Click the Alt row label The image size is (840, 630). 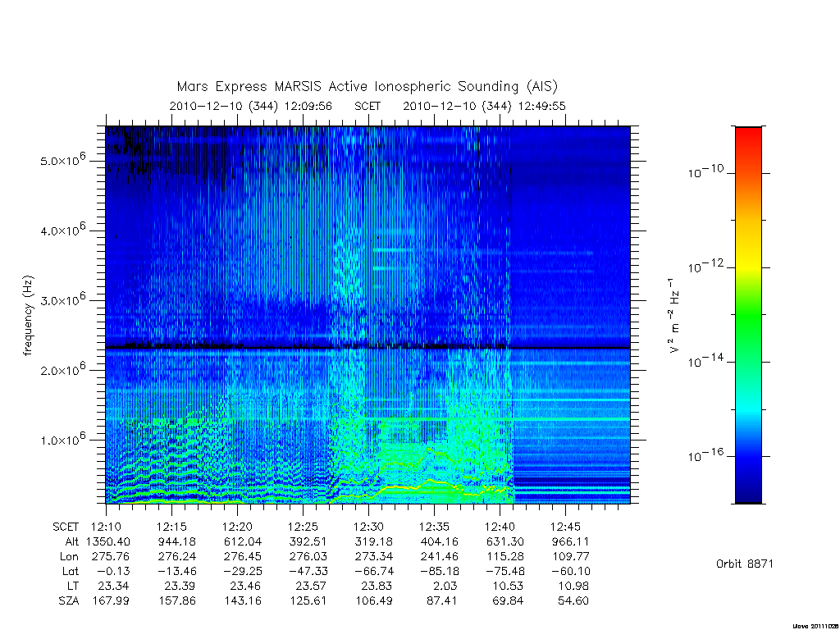(72, 541)
